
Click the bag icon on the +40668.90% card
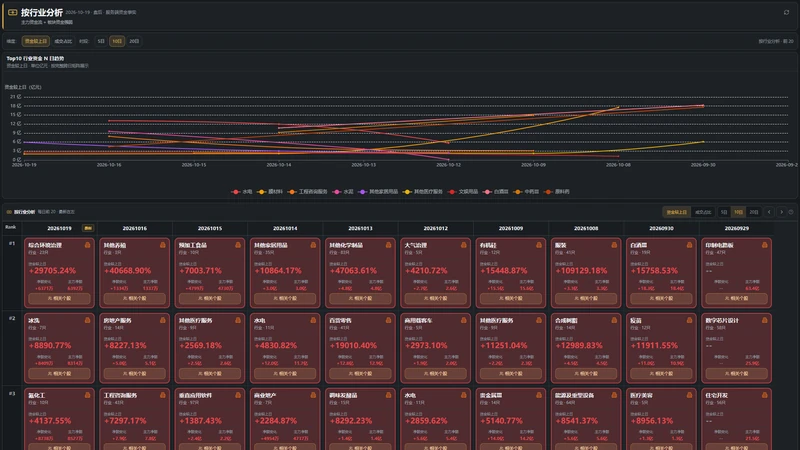point(163,245)
